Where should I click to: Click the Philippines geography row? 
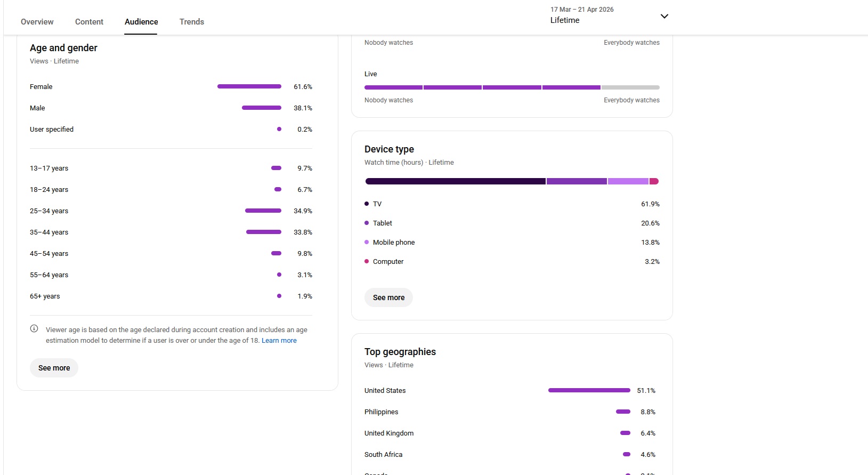(x=510, y=412)
